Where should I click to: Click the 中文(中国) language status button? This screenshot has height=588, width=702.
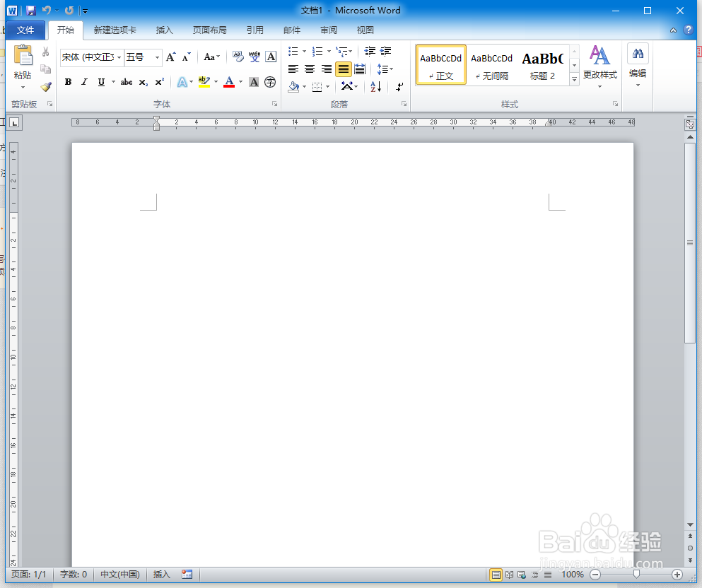pyautogui.click(x=120, y=574)
